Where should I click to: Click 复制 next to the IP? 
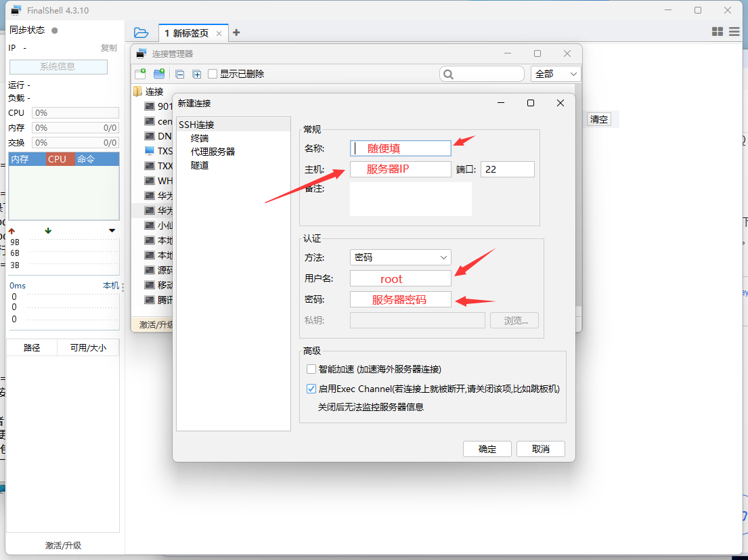(x=109, y=47)
